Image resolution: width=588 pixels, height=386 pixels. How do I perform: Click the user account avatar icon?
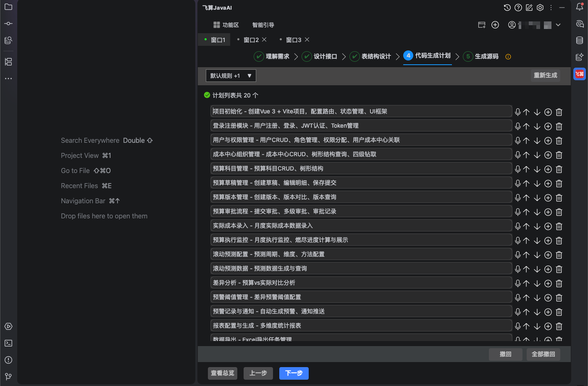pos(512,25)
